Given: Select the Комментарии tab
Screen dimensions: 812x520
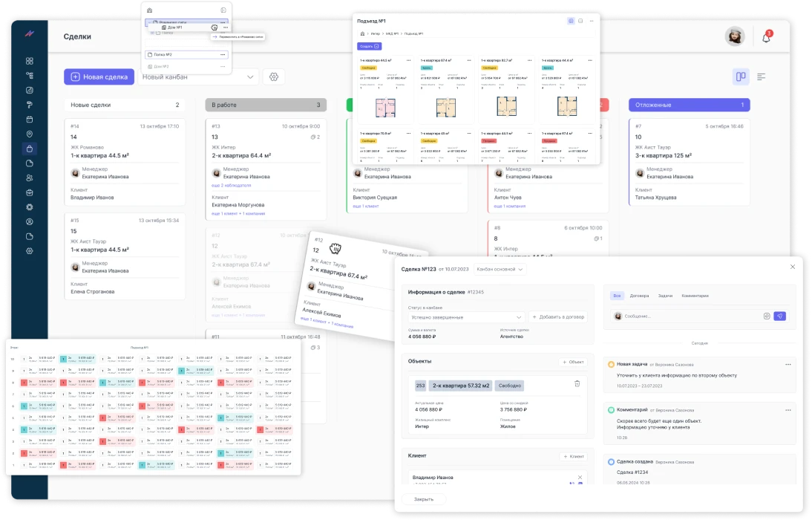Looking at the screenshot, I should [x=695, y=296].
